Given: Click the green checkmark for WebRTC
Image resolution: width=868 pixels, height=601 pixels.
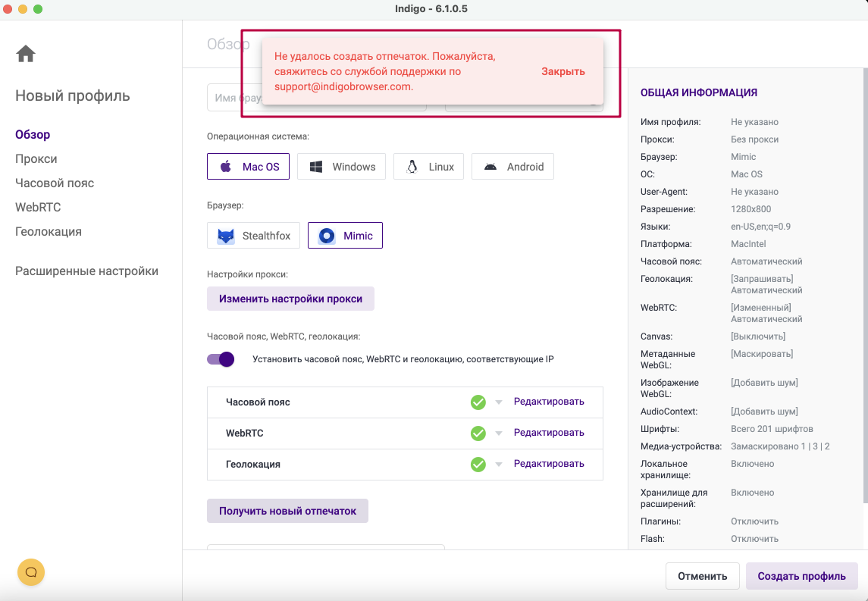Looking at the screenshot, I should 478,434.
